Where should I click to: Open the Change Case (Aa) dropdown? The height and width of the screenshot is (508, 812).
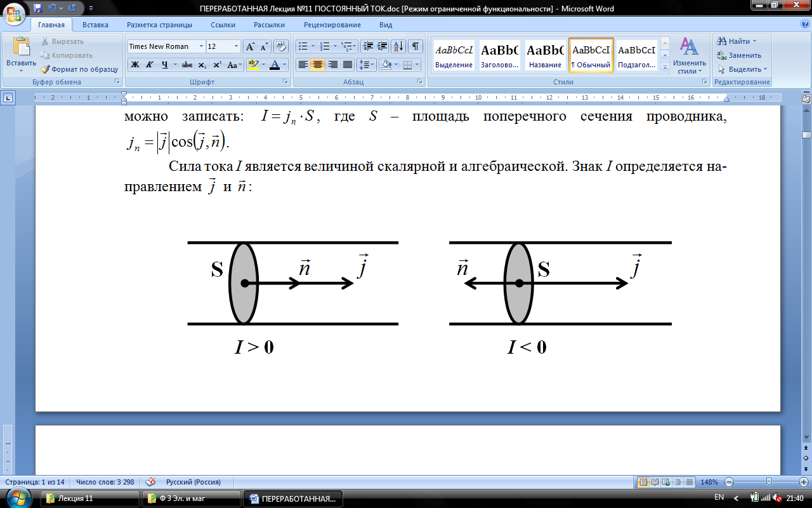pyautogui.click(x=234, y=64)
